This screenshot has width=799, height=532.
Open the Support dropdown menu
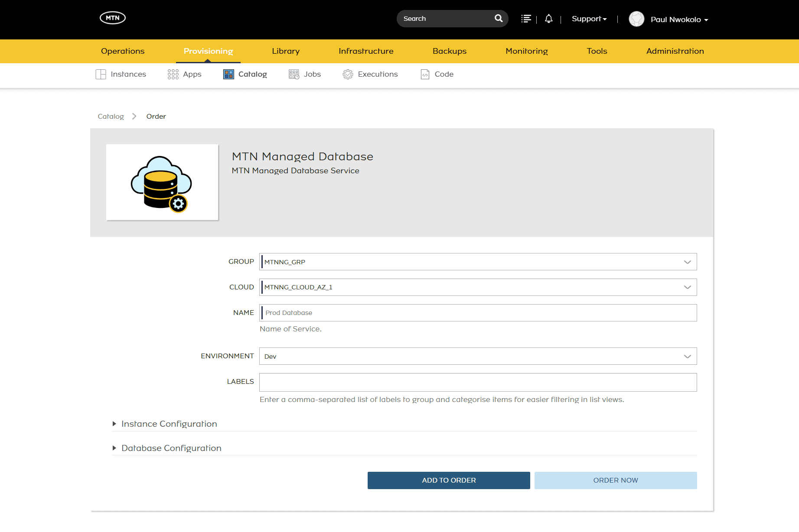coord(589,19)
